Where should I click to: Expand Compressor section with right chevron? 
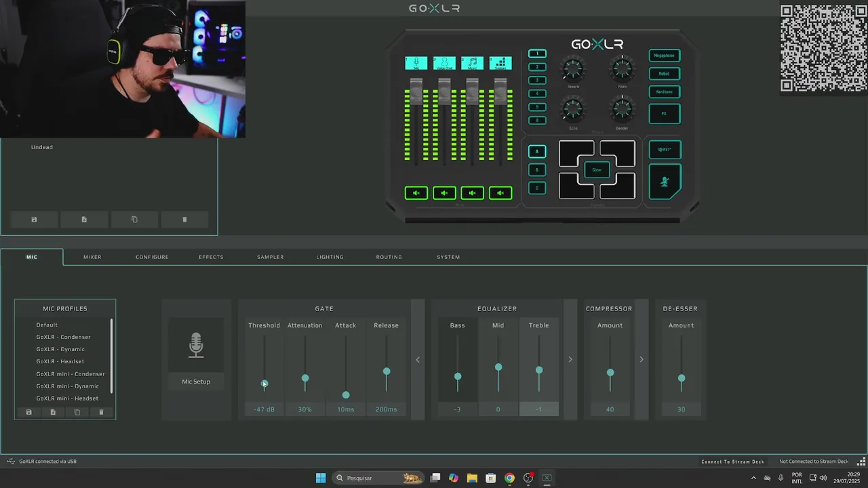tap(642, 360)
